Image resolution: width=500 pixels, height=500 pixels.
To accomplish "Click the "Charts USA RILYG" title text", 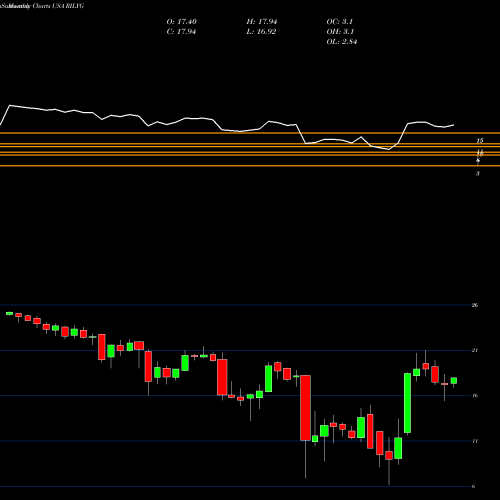I will 58,6.
